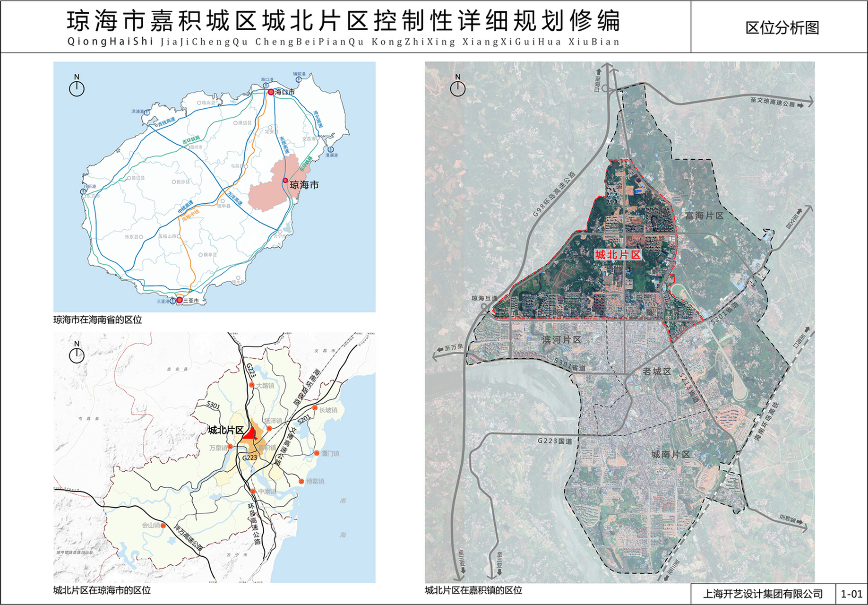Image resolution: width=868 pixels, height=605 pixels.
Task: Click the caption 琼海市在海南省的区位
Action: (x=98, y=320)
